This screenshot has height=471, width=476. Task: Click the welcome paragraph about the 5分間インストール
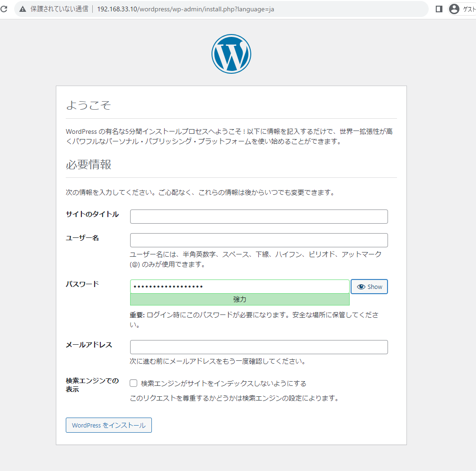[229, 136]
